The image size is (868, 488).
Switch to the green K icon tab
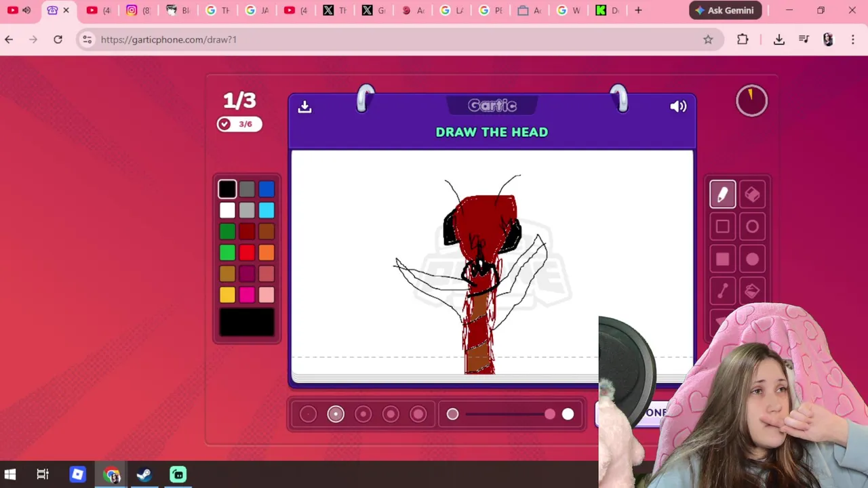point(607,10)
